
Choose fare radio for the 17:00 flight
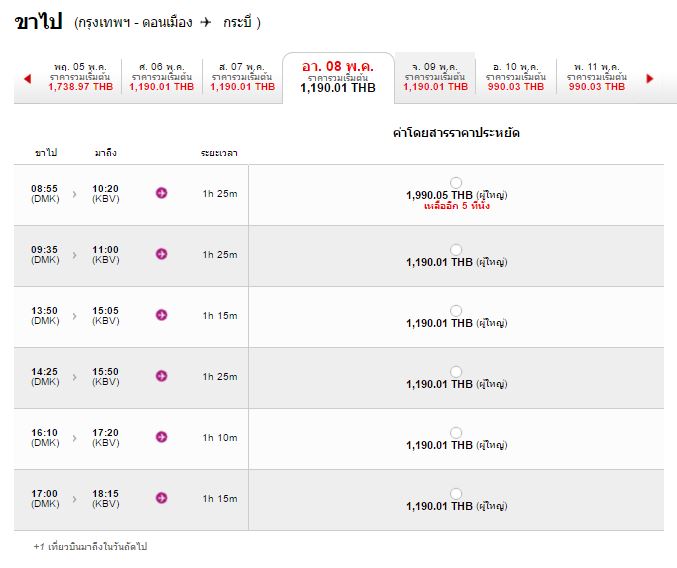pos(456,493)
